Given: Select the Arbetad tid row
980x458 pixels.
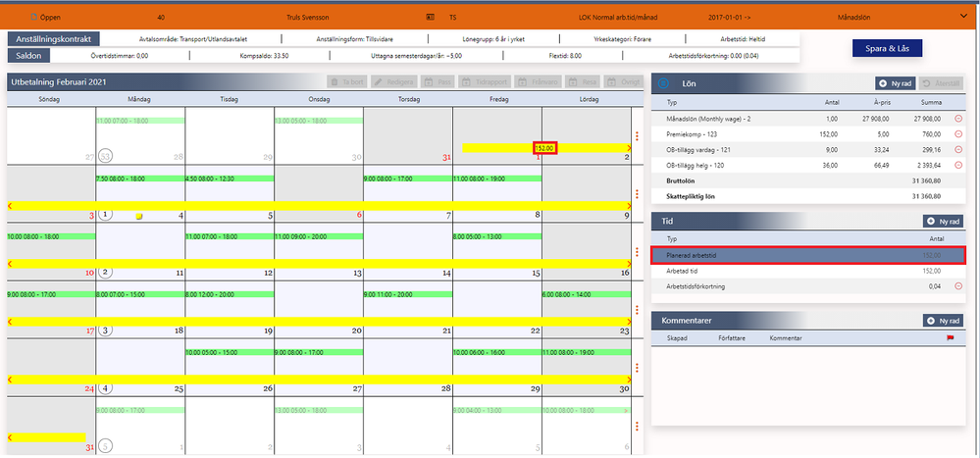Looking at the screenshot, I should 808,271.
